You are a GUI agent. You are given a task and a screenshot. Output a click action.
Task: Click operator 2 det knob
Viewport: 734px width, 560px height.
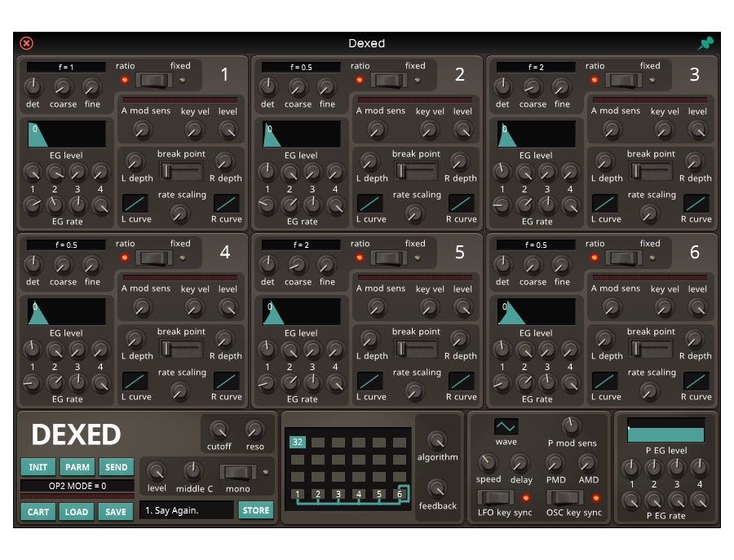pos(268,86)
